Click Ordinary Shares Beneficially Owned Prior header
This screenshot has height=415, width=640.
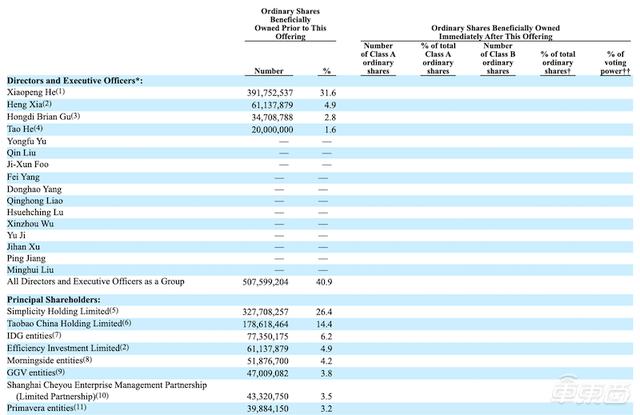point(290,24)
